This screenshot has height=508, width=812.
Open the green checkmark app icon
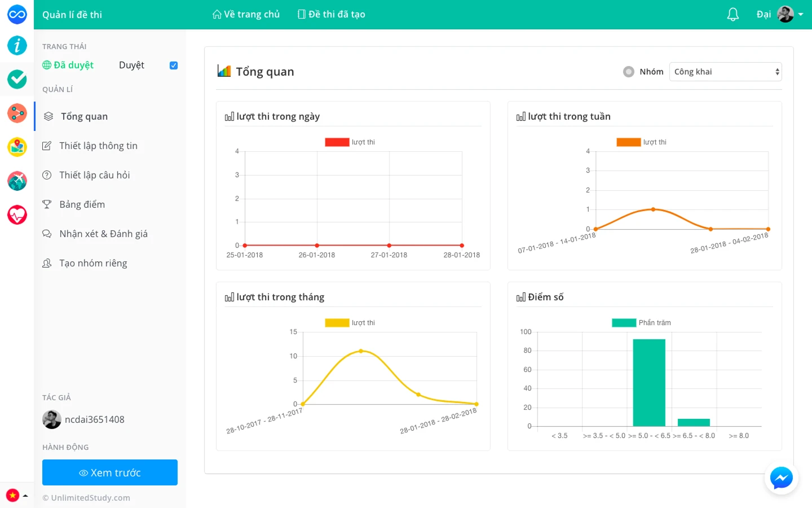(x=17, y=79)
